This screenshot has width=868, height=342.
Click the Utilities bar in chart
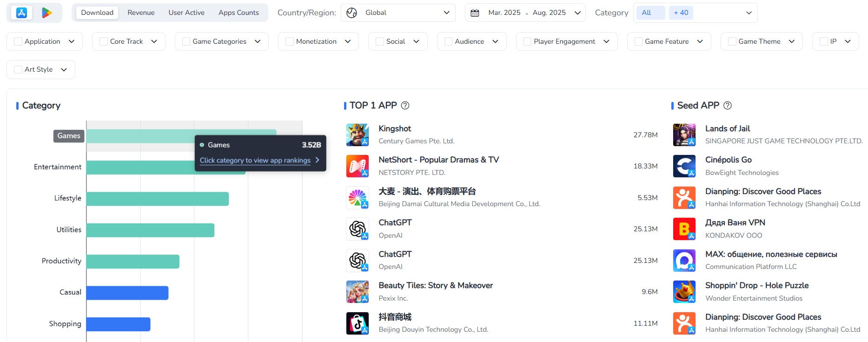pyautogui.click(x=150, y=230)
